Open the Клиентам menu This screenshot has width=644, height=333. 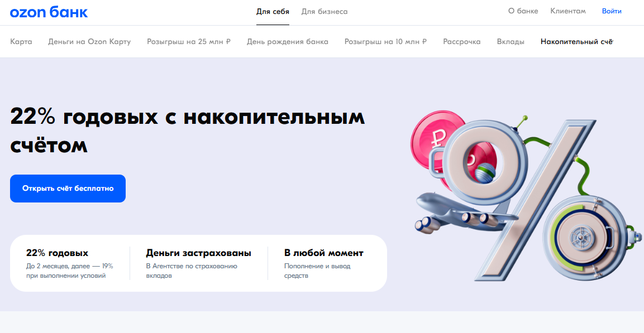pos(568,11)
